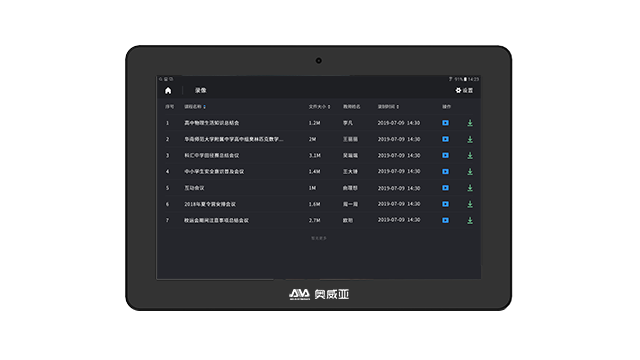The height and width of the screenshot is (360, 640).
Task: Download the row 7 recording (2.7M)
Action: (x=470, y=220)
